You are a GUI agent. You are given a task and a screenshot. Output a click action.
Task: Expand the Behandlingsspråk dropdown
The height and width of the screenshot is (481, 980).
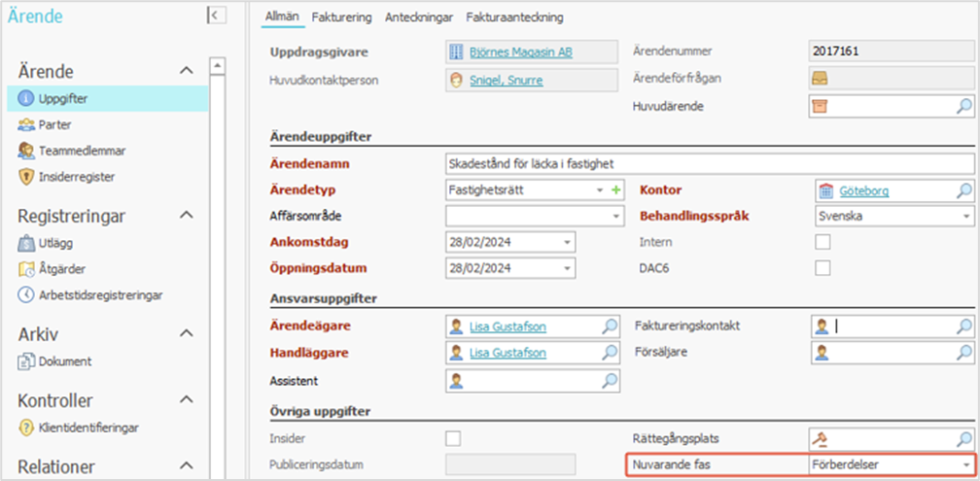[x=965, y=216]
